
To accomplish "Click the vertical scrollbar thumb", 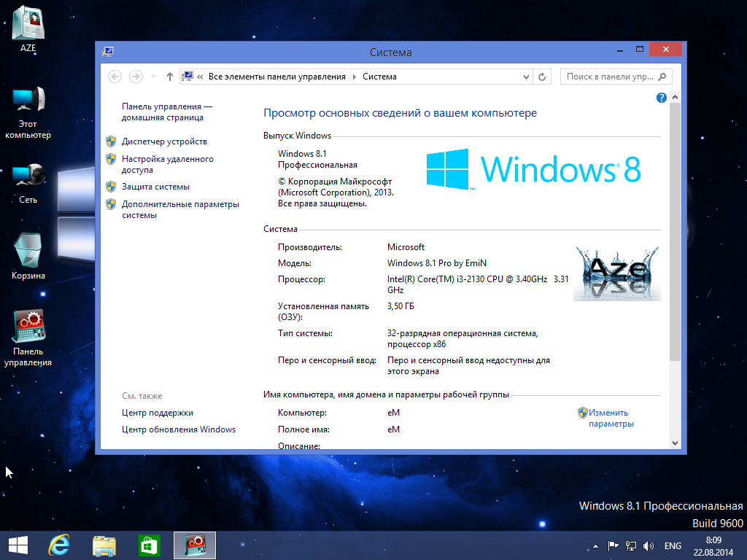I will point(675,231).
